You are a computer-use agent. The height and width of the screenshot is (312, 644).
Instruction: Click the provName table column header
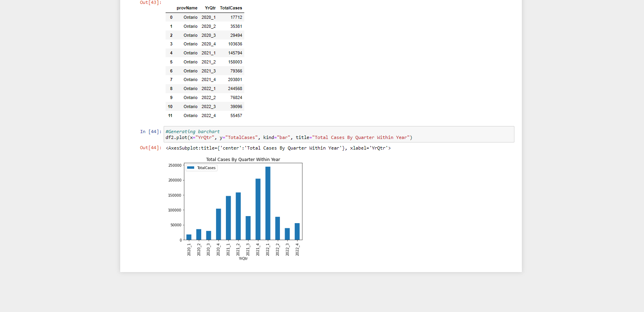[x=187, y=8]
